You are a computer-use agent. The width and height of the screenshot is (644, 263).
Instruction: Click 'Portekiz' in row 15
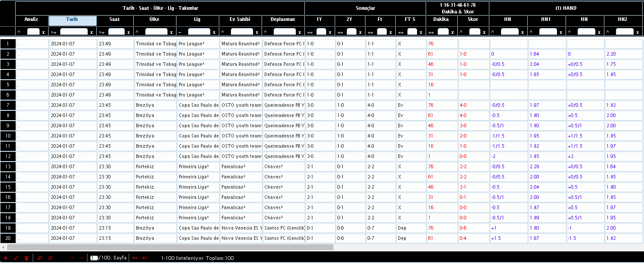click(145, 187)
